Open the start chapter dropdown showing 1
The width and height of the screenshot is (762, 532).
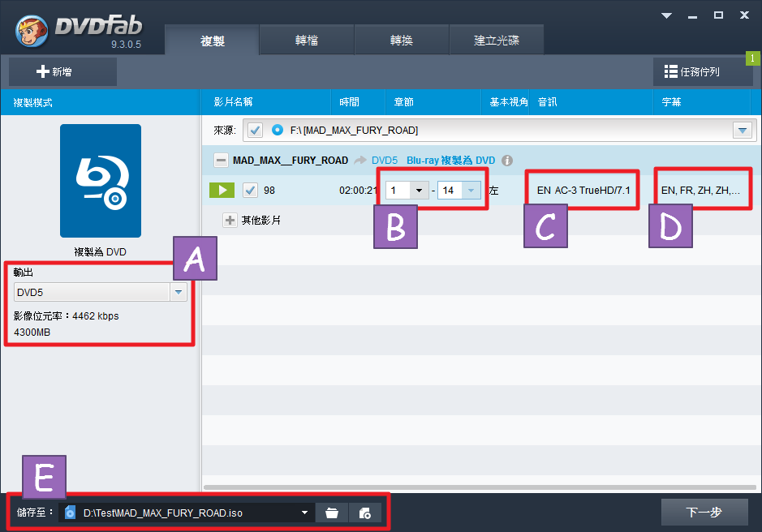point(419,191)
